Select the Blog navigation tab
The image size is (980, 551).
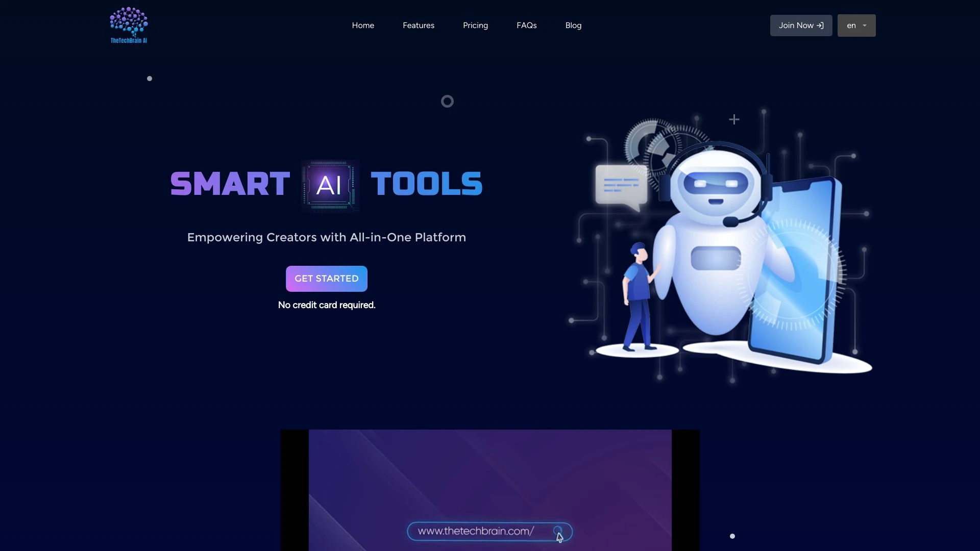(x=574, y=26)
